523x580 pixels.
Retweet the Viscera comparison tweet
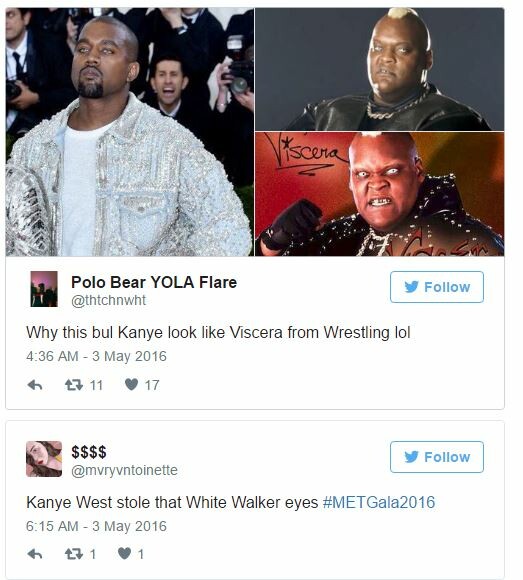74,385
